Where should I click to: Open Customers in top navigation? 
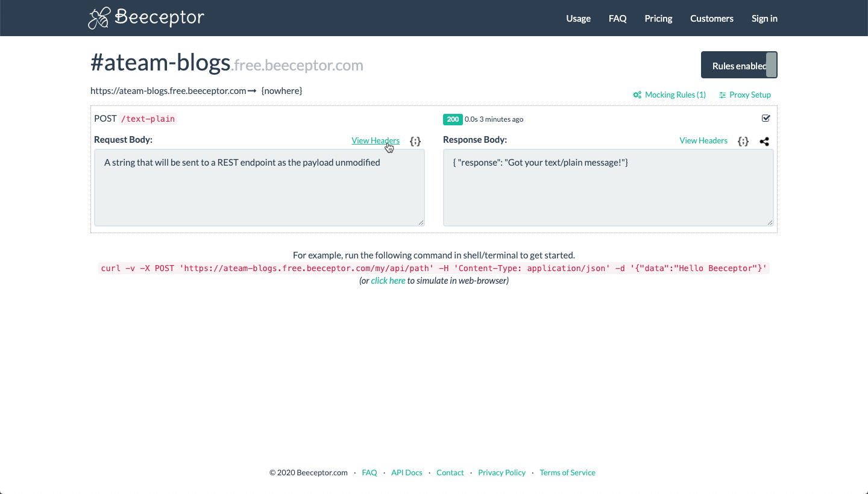coord(712,19)
